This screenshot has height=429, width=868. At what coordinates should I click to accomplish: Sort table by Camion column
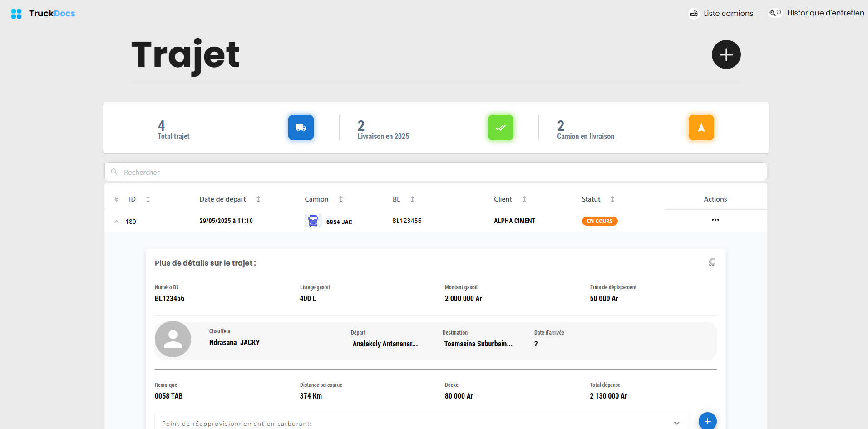[x=341, y=199]
